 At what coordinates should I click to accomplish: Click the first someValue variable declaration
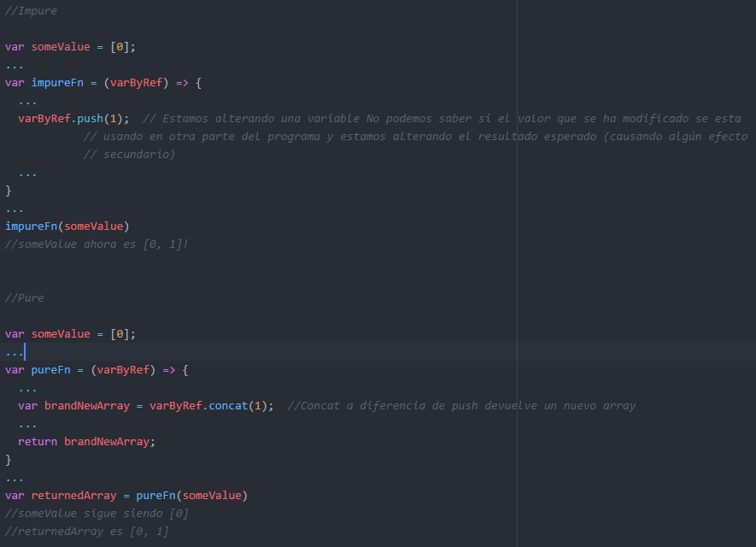62,46
